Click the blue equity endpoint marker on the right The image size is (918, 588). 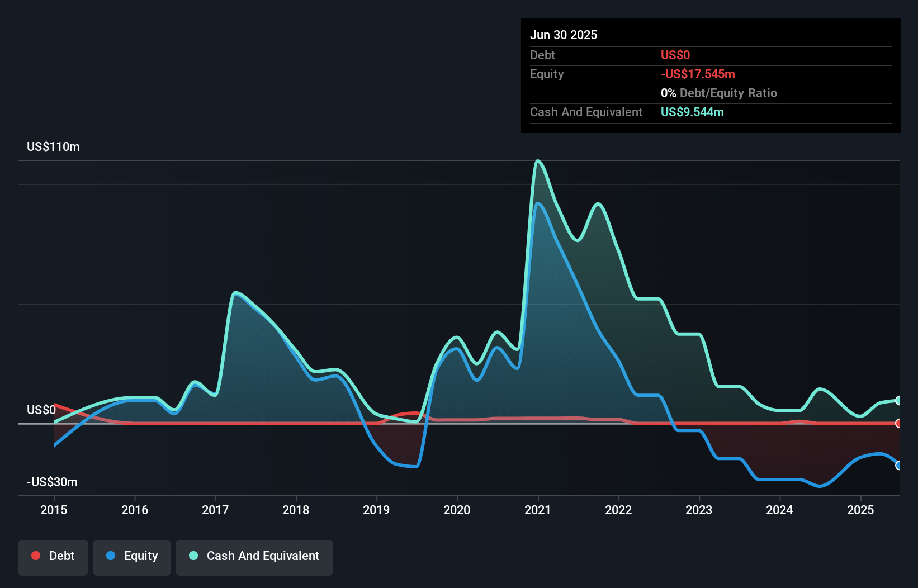pyautogui.click(x=898, y=465)
